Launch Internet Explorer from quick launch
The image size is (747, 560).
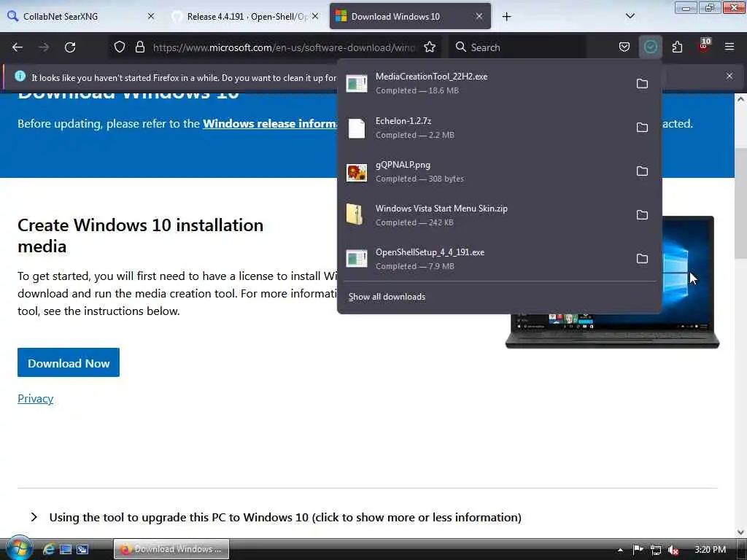click(x=49, y=550)
